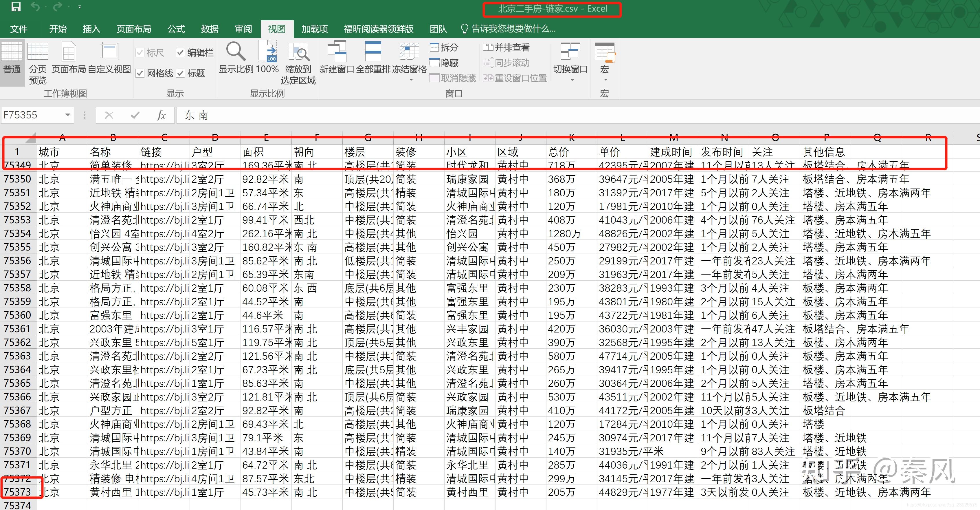Click cell 3天以前发 in row 75373
This screenshot has width=980, height=510.
tap(724, 492)
